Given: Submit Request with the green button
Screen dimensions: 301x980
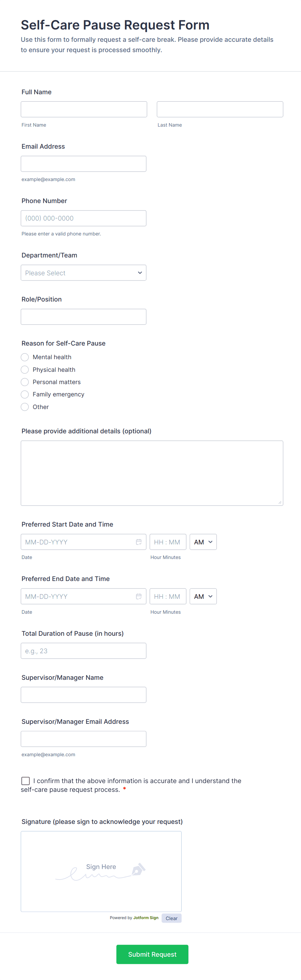Looking at the screenshot, I should point(152,954).
